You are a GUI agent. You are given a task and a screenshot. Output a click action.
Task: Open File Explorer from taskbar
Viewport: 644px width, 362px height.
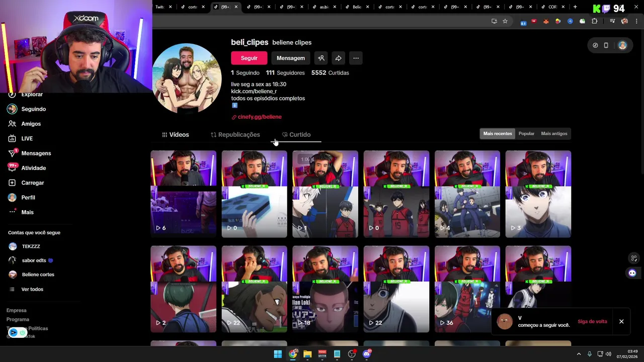(x=307, y=354)
